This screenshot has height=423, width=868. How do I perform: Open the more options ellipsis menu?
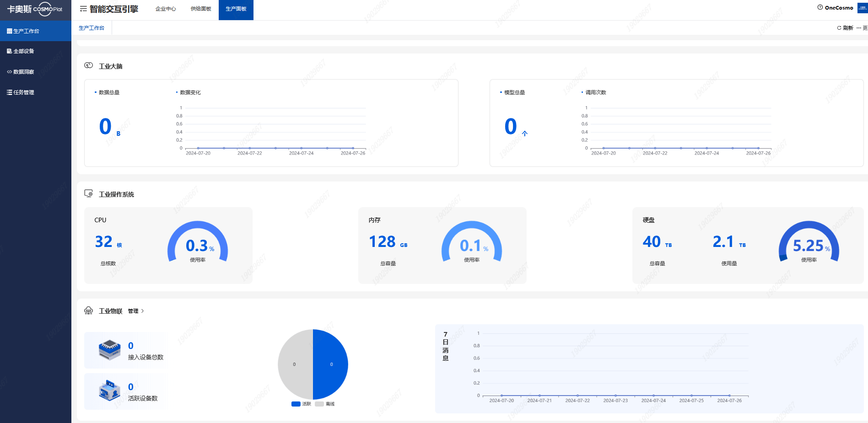[858, 28]
